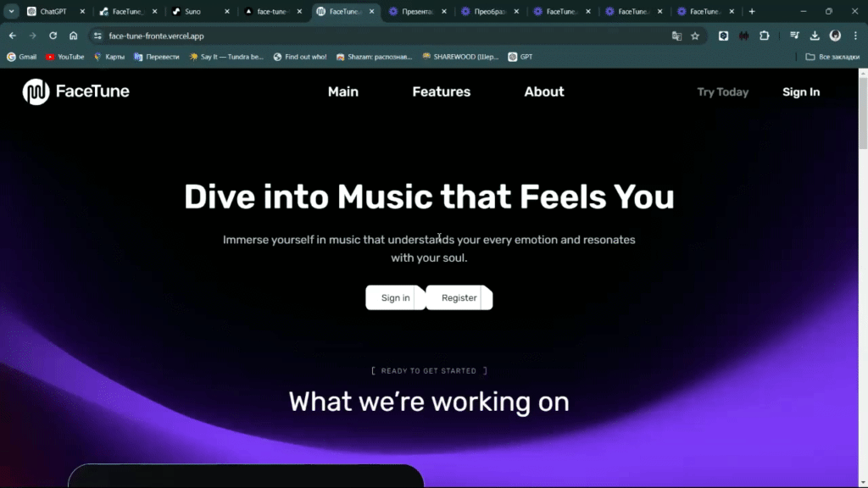This screenshot has width=868, height=488.
Task: Open the Google Translate page icon in address bar
Action: [676, 36]
